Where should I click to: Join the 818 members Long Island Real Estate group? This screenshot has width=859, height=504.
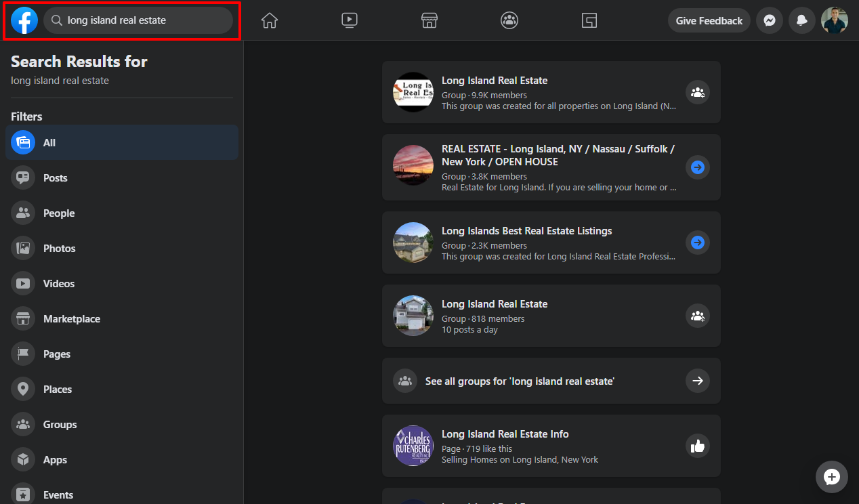pos(698,316)
